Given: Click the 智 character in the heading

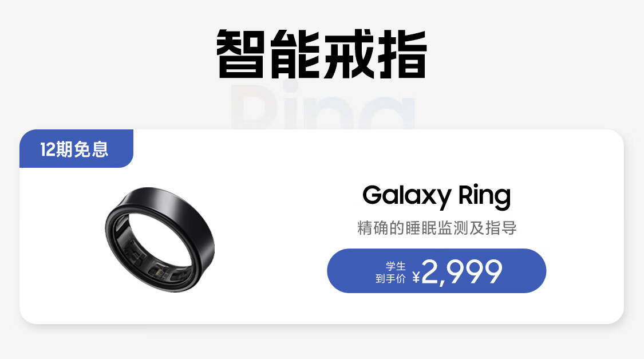Looking at the screenshot, I should tap(240, 54).
